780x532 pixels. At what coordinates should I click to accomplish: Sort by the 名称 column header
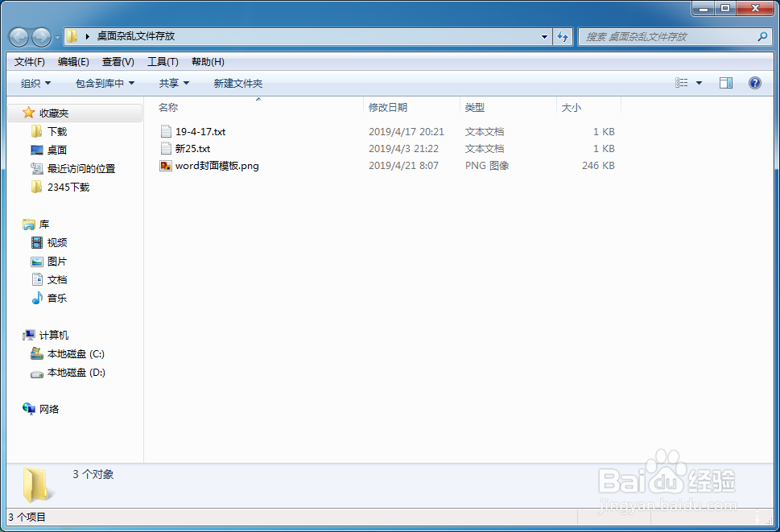(168, 107)
